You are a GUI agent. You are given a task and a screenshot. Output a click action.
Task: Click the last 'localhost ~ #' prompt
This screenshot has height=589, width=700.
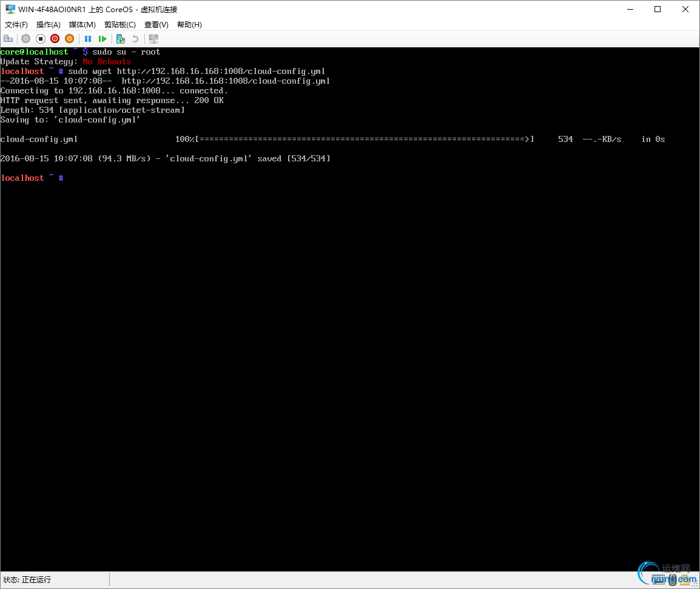[32, 178]
